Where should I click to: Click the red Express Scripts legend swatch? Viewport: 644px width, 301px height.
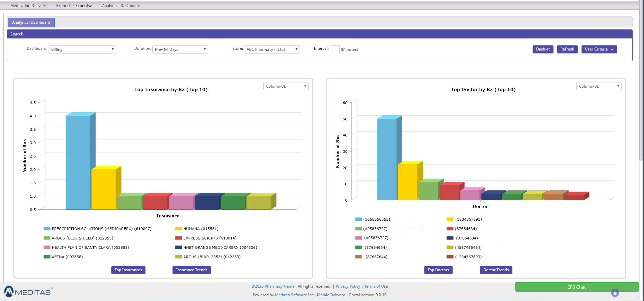[178, 238]
